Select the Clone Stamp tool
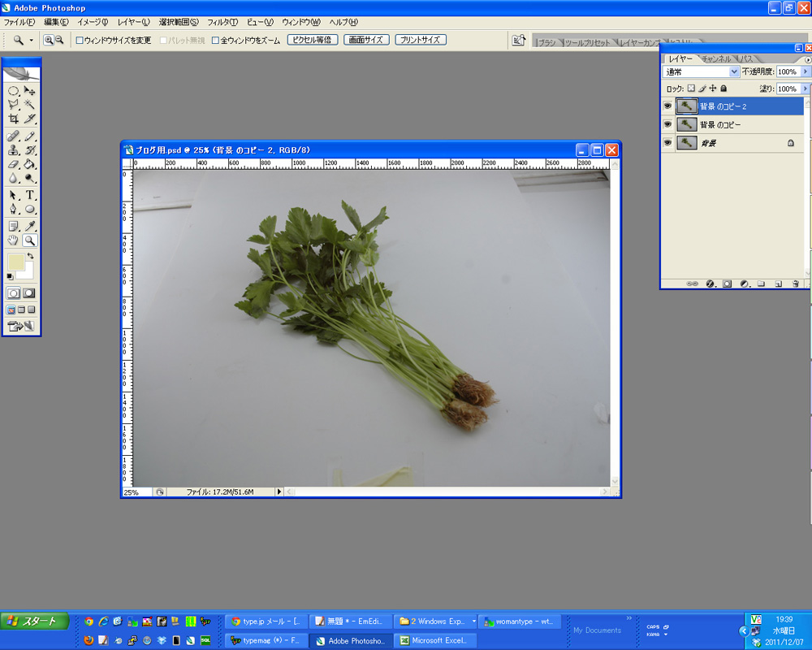The image size is (812, 650). tap(14, 150)
